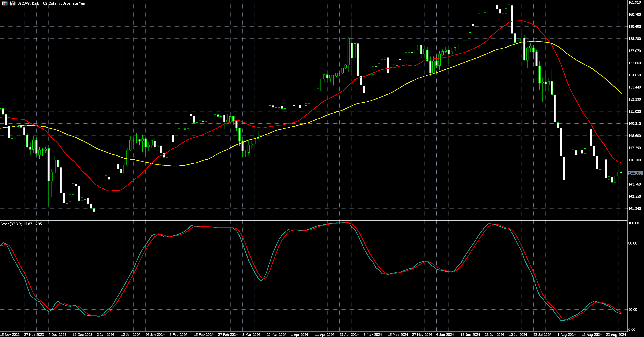Select the 1 Aug 2024 date label
The width and height of the screenshot is (644, 337).
[x=567, y=335]
